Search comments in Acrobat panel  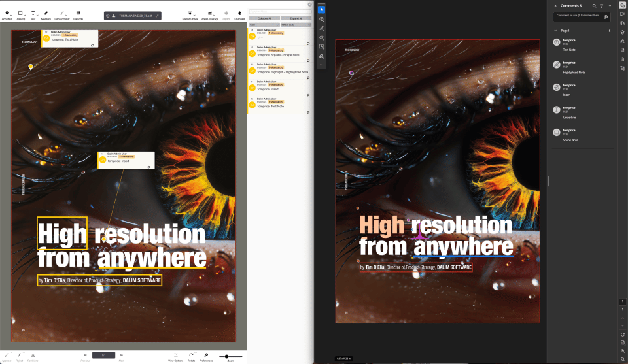595,6
